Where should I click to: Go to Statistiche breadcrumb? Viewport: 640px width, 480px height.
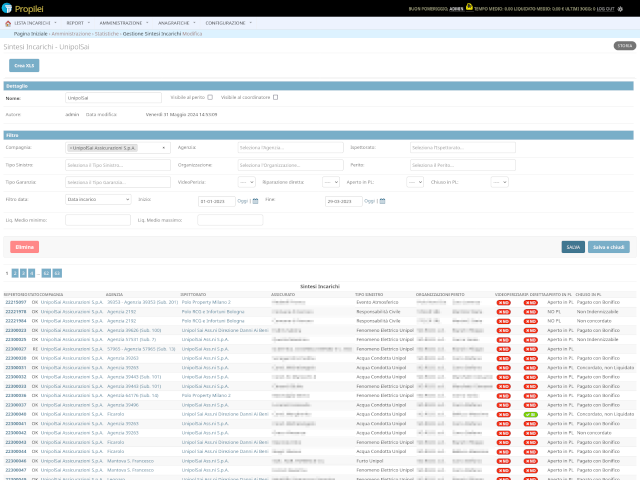tap(107, 34)
